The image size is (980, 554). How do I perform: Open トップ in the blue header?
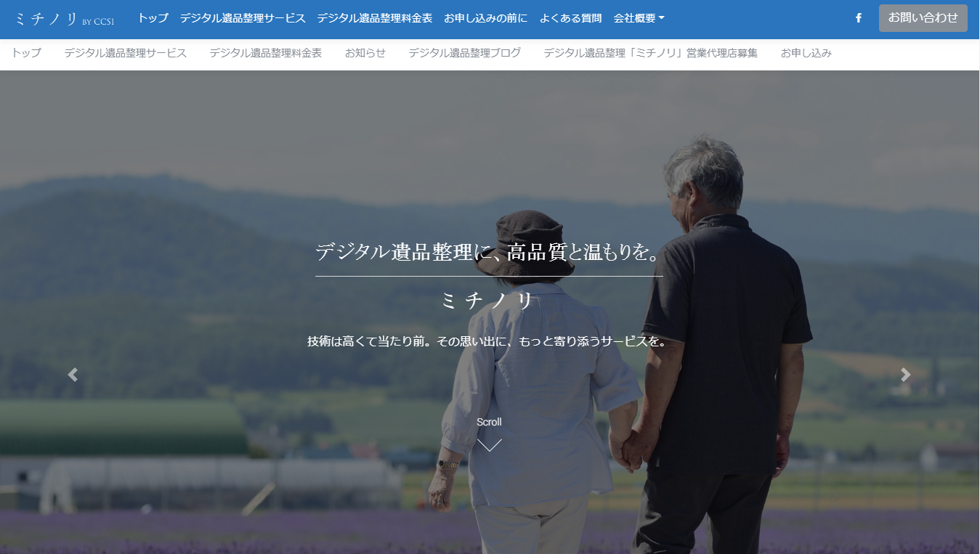tap(153, 18)
